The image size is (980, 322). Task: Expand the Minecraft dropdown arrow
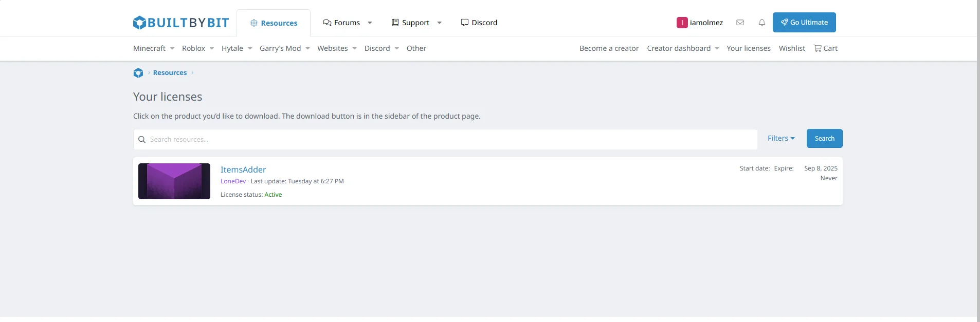tap(172, 49)
